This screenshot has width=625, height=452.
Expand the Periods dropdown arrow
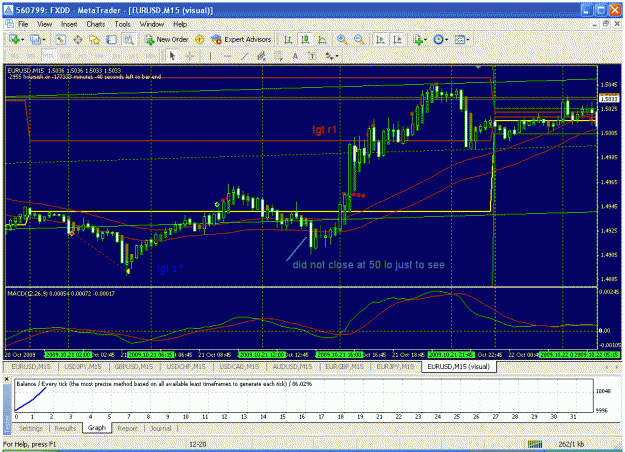click(x=446, y=40)
